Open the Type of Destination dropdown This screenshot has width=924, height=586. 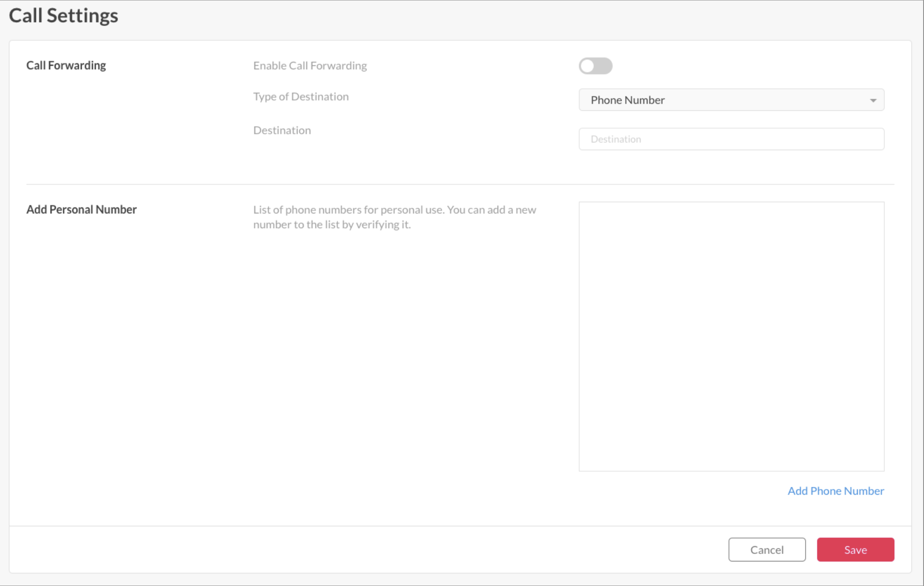(x=731, y=100)
